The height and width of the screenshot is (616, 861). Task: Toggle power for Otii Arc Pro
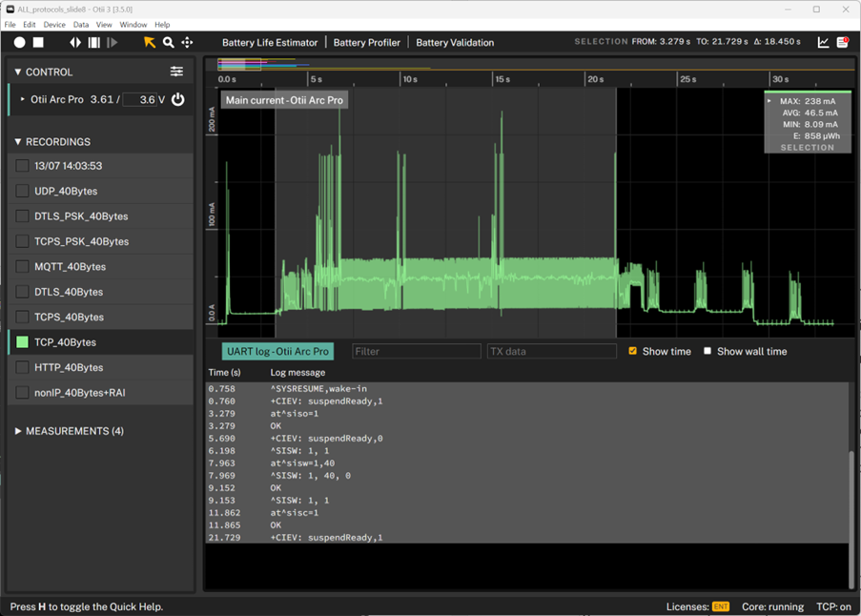(178, 99)
